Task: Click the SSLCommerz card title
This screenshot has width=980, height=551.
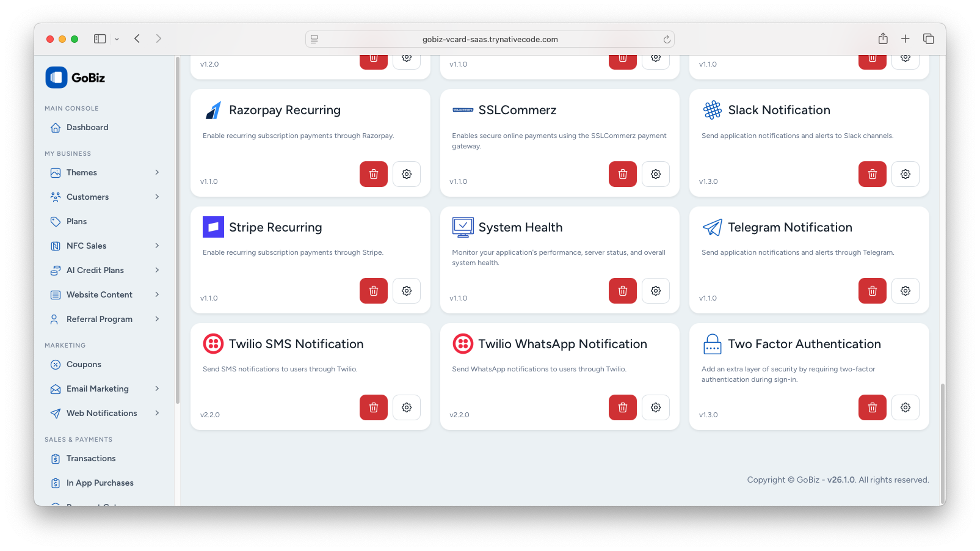Action: click(x=518, y=110)
